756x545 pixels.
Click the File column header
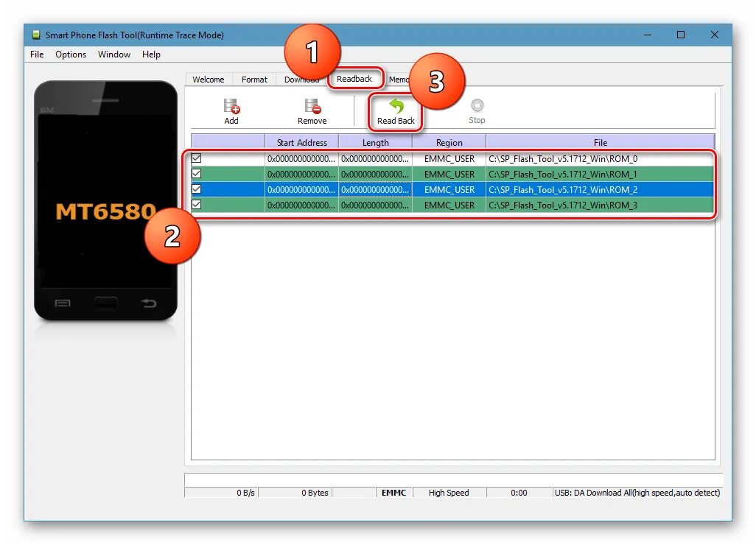(x=601, y=142)
